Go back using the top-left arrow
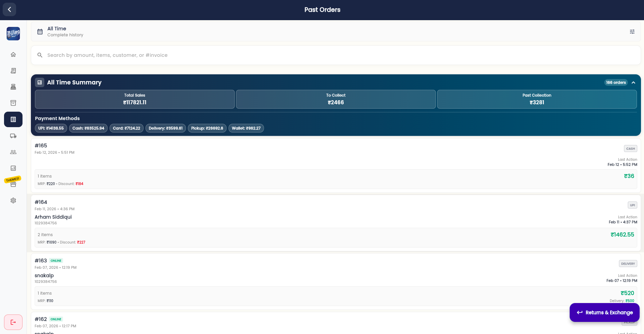The width and height of the screenshot is (644, 334). point(9,9)
